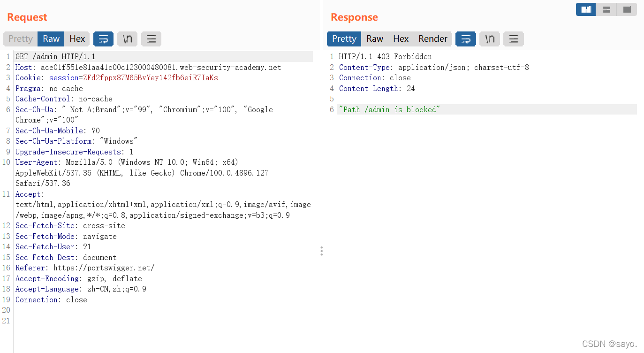The image size is (644, 353).
Task: Click the response 'Connection: close' header
Action: 375,78
